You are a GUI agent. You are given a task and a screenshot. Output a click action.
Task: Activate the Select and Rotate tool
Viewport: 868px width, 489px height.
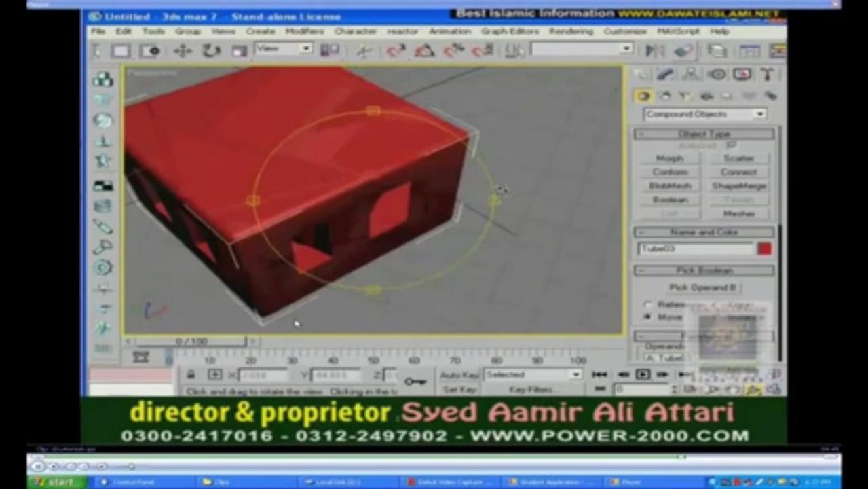(x=212, y=51)
